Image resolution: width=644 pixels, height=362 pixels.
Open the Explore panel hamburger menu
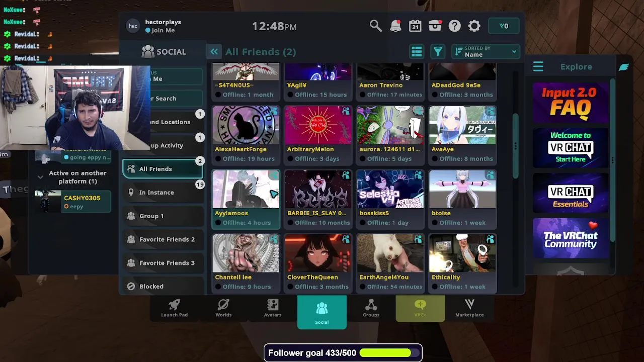tap(538, 67)
